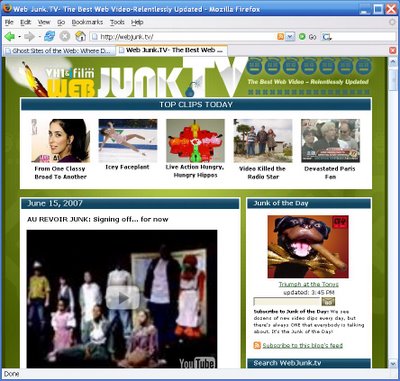Maximize the Firefox window
This screenshot has height=381, width=400.
[x=378, y=9]
